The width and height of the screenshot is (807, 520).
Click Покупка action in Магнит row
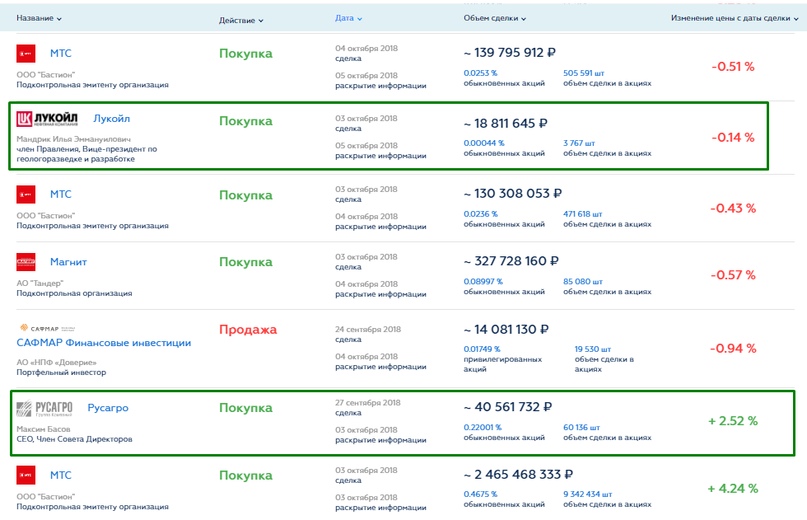tap(245, 262)
